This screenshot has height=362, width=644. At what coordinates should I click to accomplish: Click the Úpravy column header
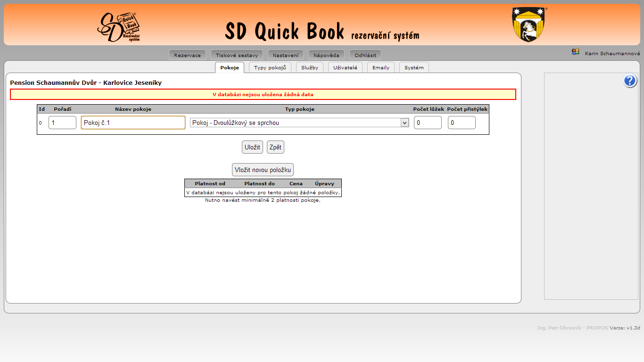coord(325,183)
